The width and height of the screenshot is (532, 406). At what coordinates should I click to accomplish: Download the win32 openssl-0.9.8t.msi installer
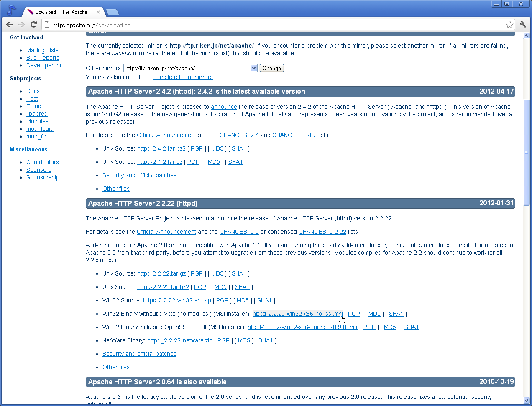tap(303, 327)
